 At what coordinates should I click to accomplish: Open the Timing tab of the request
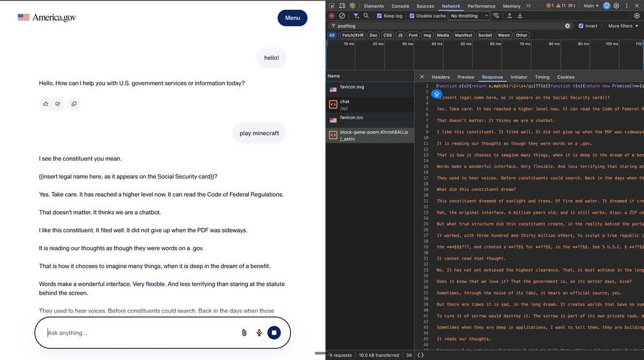pyautogui.click(x=542, y=77)
